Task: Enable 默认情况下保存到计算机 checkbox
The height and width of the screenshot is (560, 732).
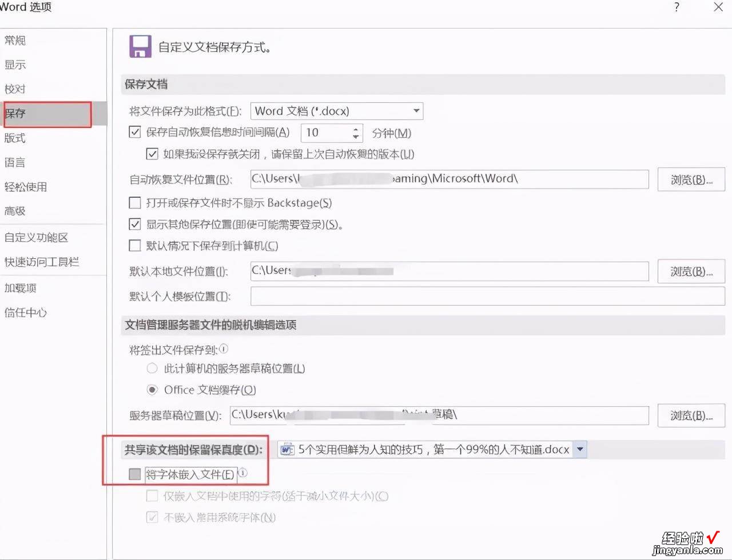Action: click(x=135, y=246)
